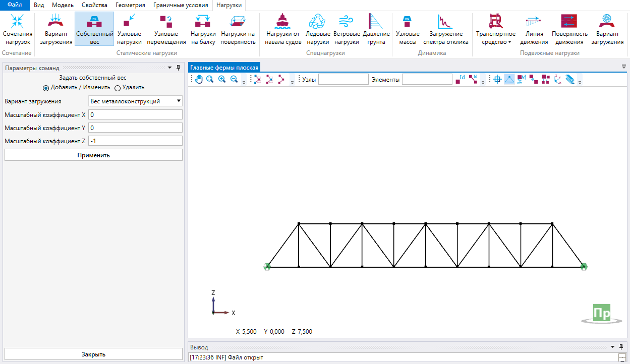Activate the pan hand tool in the view toolbar
The height and width of the screenshot is (364, 630).
point(199,79)
